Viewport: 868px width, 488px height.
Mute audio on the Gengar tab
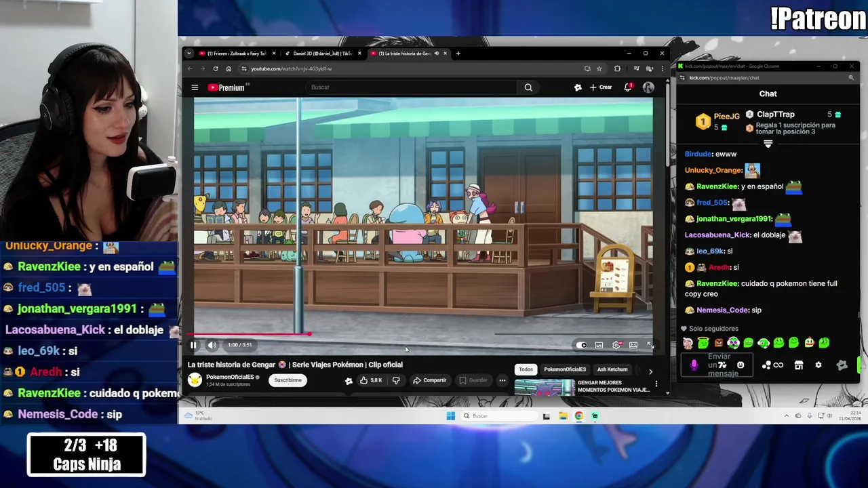pyautogui.click(x=437, y=54)
